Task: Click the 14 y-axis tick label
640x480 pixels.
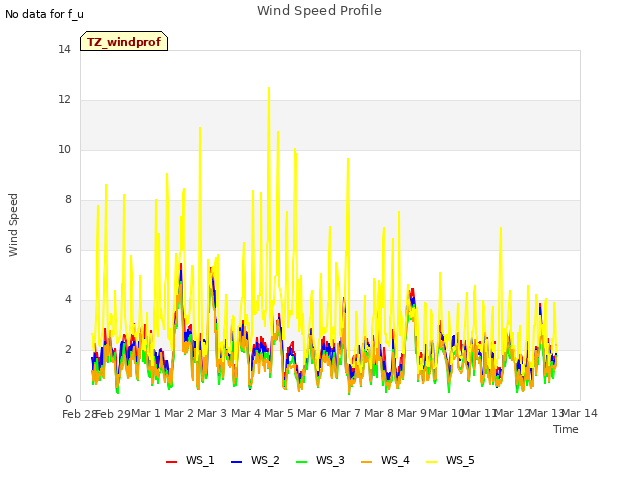Action: (x=64, y=49)
